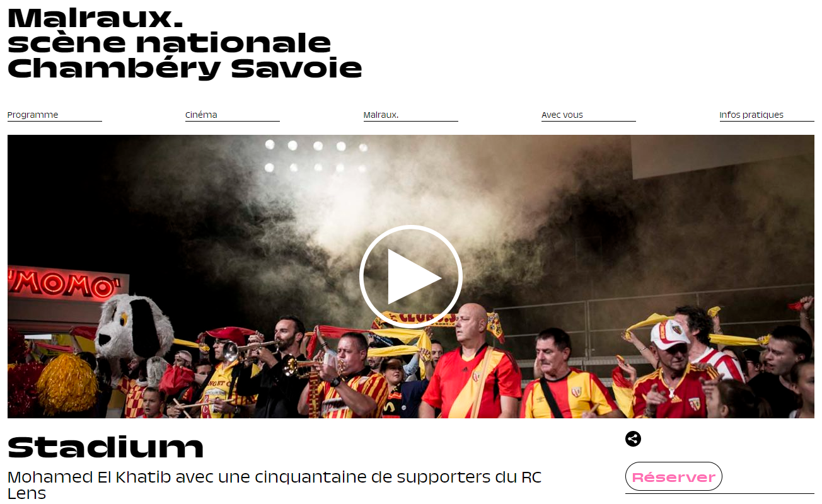
Task: Click the black share icon
Action: (x=633, y=439)
